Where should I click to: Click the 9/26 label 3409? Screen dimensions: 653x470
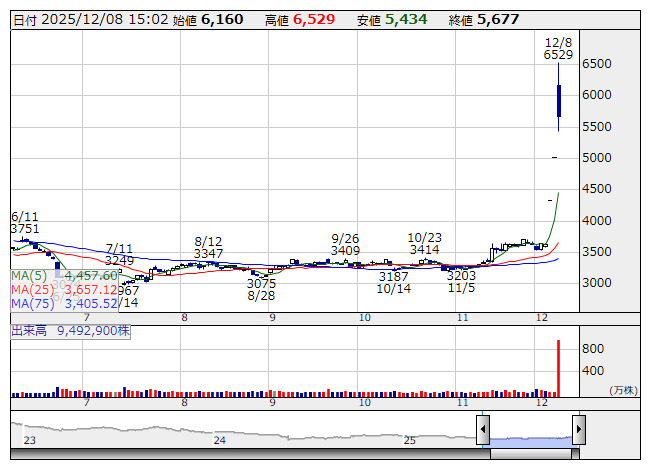tap(345, 250)
